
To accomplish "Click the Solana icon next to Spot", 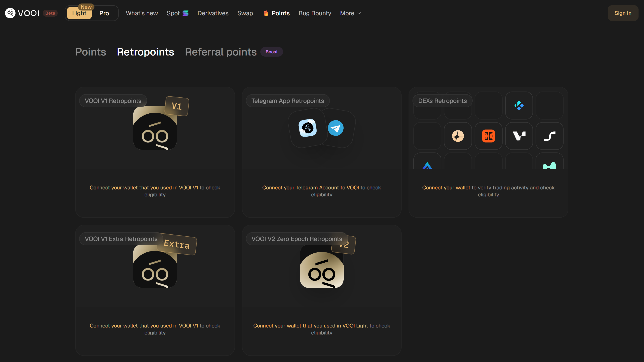I will click(186, 13).
